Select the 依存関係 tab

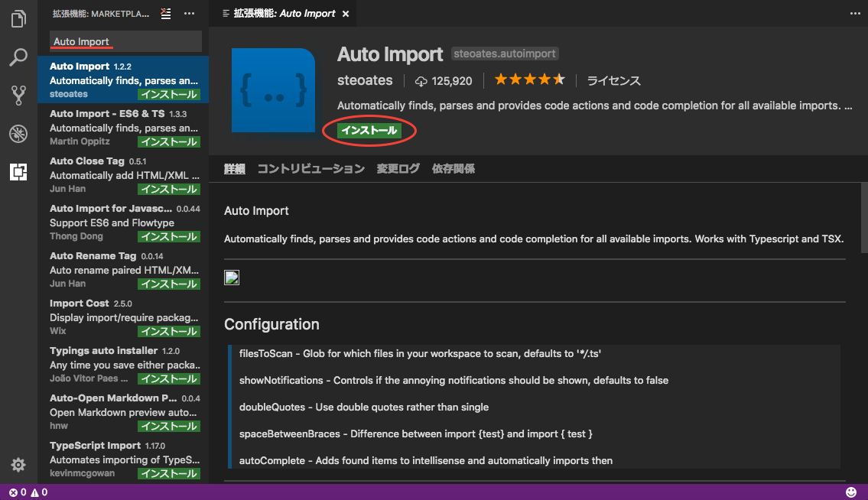point(454,168)
